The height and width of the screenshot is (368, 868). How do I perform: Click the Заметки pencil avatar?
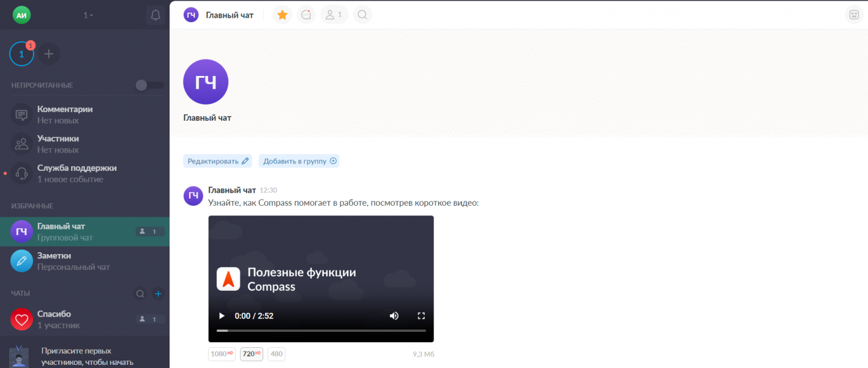[21, 261]
